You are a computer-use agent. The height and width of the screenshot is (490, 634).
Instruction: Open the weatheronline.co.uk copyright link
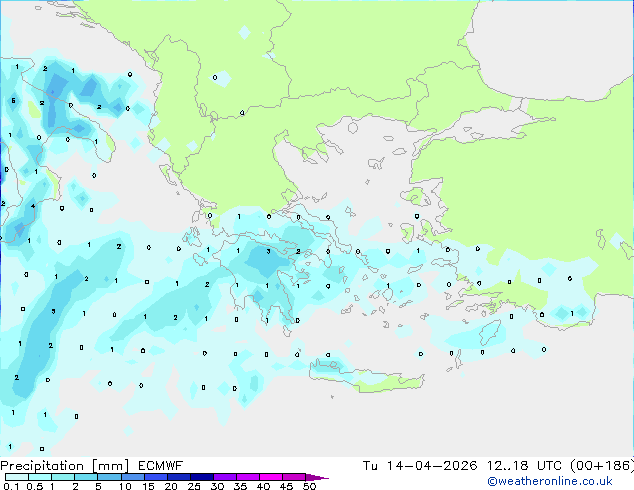550,481
